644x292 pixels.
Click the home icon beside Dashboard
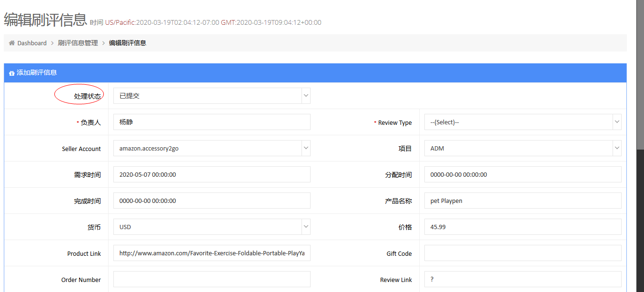coord(12,43)
